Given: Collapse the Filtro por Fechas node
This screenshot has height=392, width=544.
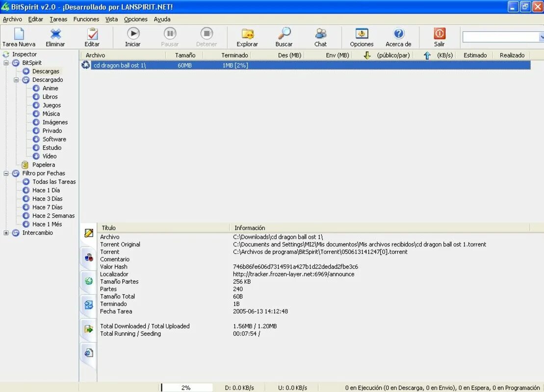Looking at the screenshot, I should click(6, 173).
